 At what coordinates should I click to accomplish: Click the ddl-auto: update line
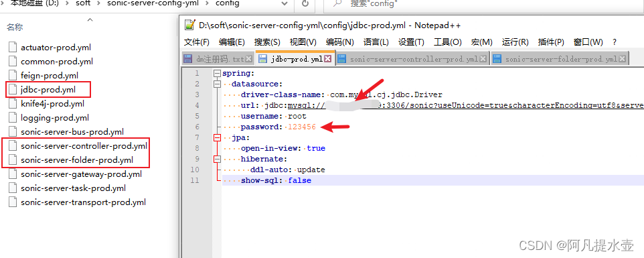(x=287, y=170)
